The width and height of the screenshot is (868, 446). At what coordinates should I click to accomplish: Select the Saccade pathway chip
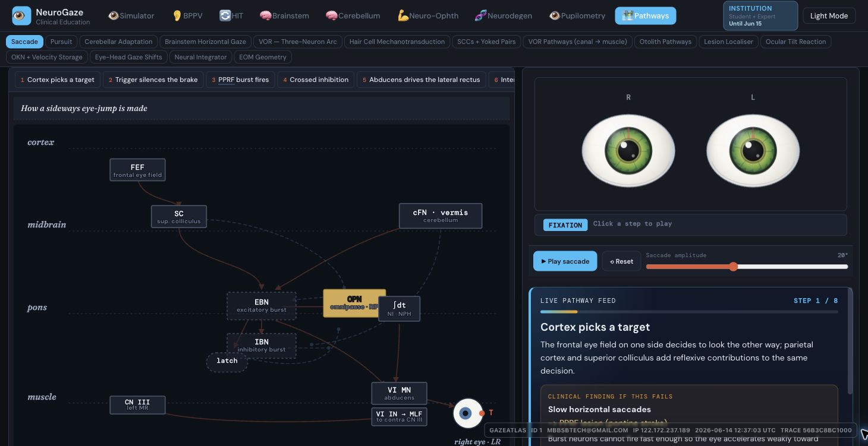click(24, 42)
